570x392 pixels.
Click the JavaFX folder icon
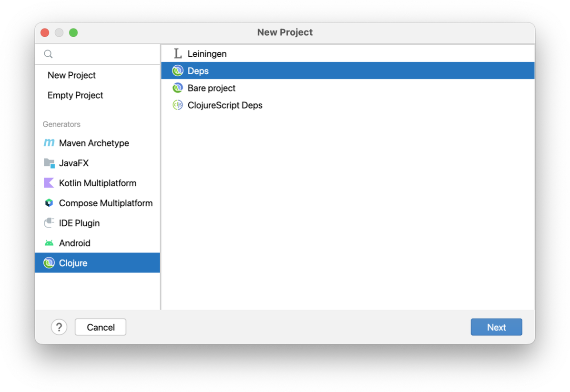point(49,163)
